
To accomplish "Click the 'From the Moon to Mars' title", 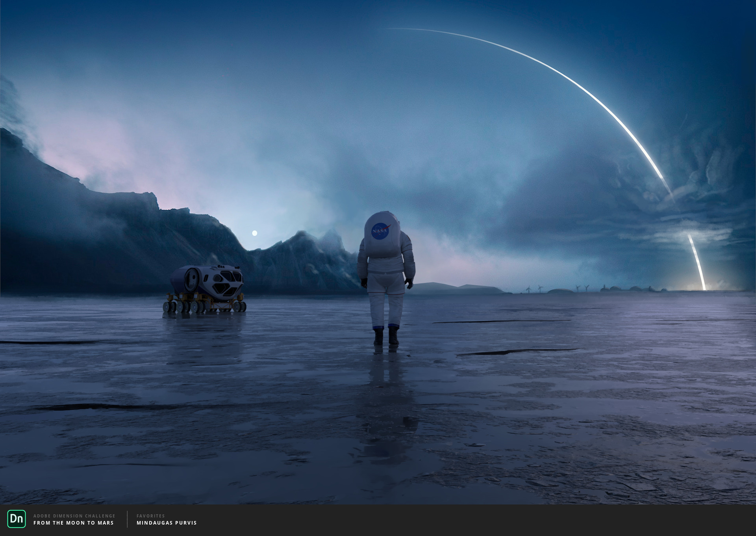I will (x=74, y=523).
